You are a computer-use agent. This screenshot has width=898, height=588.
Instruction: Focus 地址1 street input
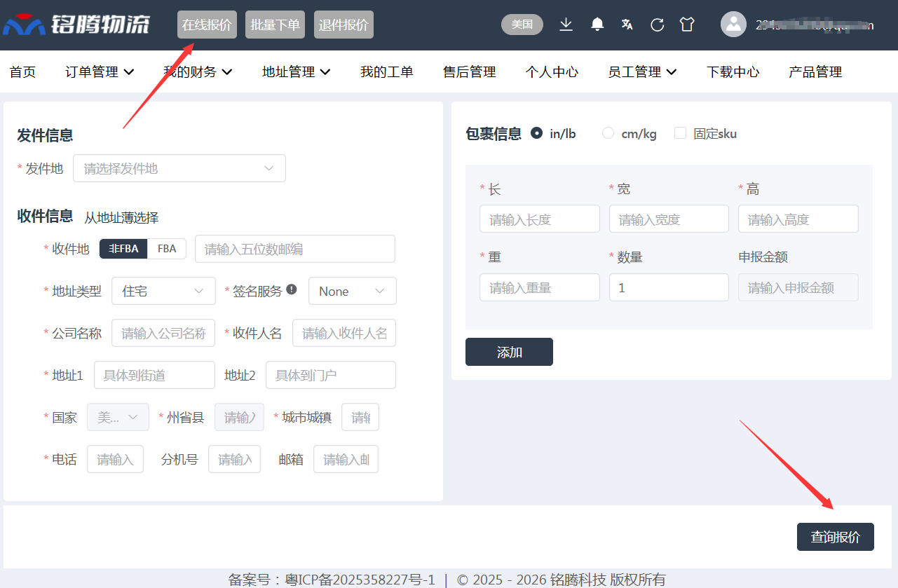154,375
